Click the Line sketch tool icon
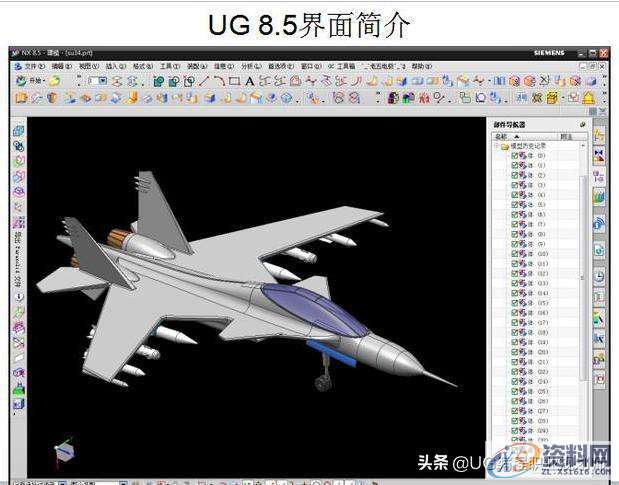 204,81
